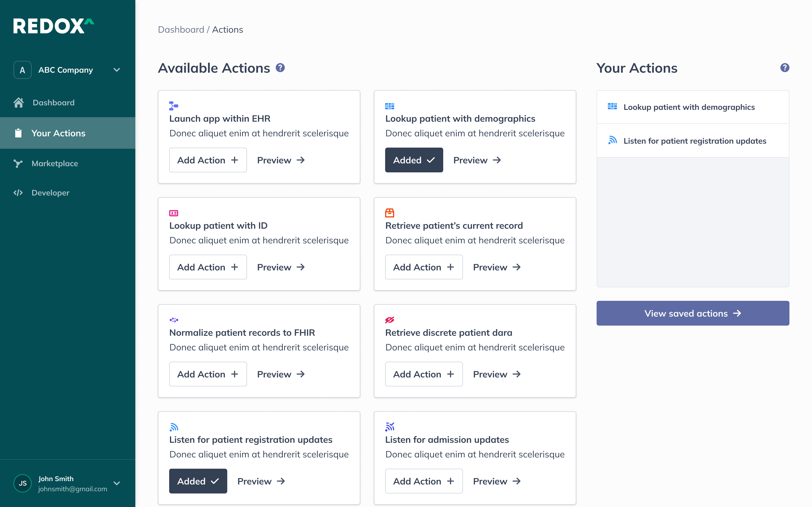Open Marketplace in the sidebar
The image size is (812, 507).
[x=55, y=163]
